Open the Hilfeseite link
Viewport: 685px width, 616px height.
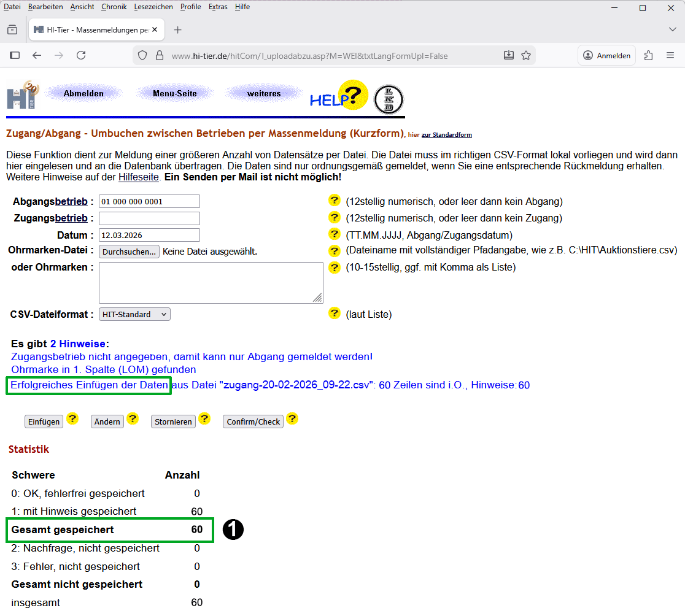click(x=136, y=177)
